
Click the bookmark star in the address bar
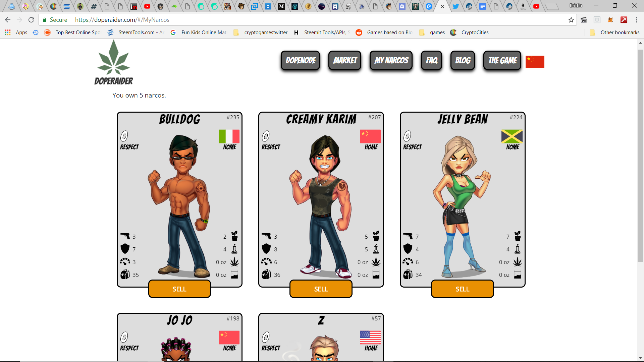click(x=571, y=20)
